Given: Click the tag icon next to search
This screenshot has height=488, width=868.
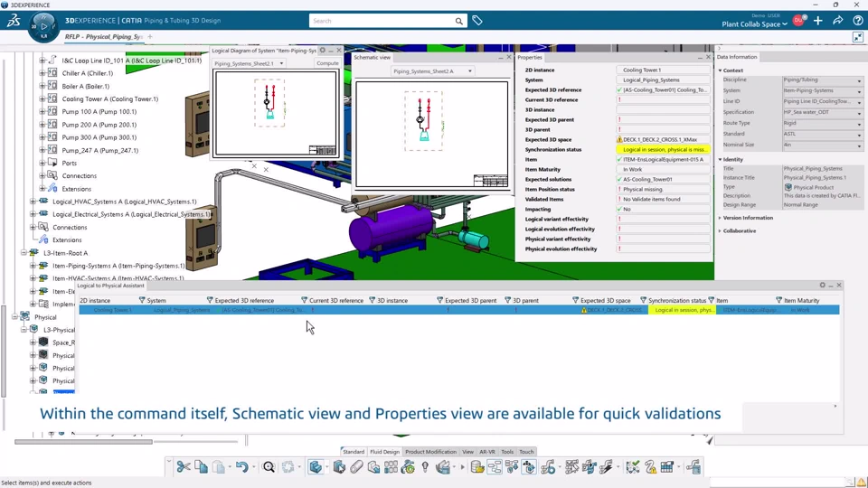Looking at the screenshot, I should pos(477,21).
